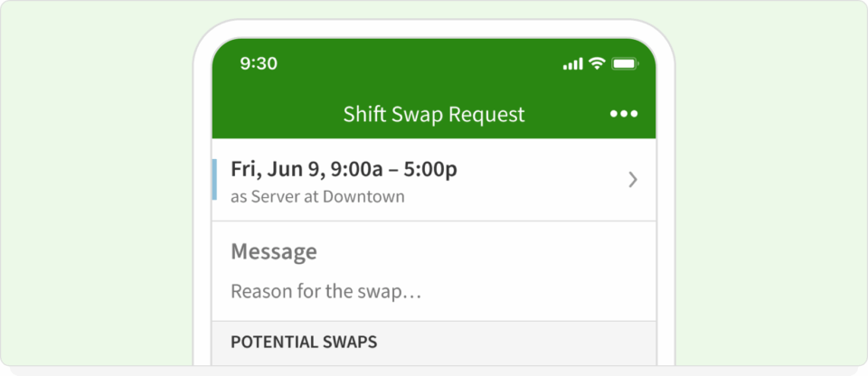Click the 'as Server at Downtown' subtitle
This screenshot has height=376, width=868.
(x=317, y=196)
